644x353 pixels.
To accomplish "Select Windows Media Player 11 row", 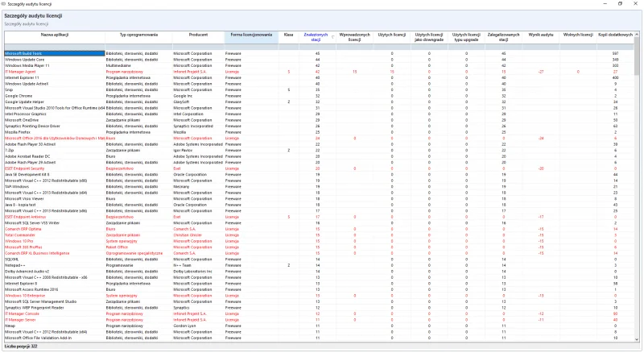I will 319,65.
